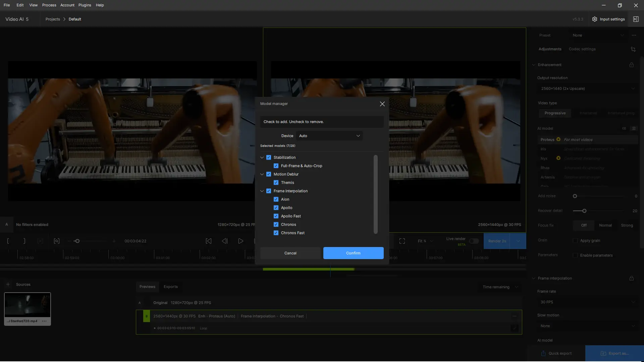Click the play button in transport controls
Viewport: 644px width, 362px height.
240,241
